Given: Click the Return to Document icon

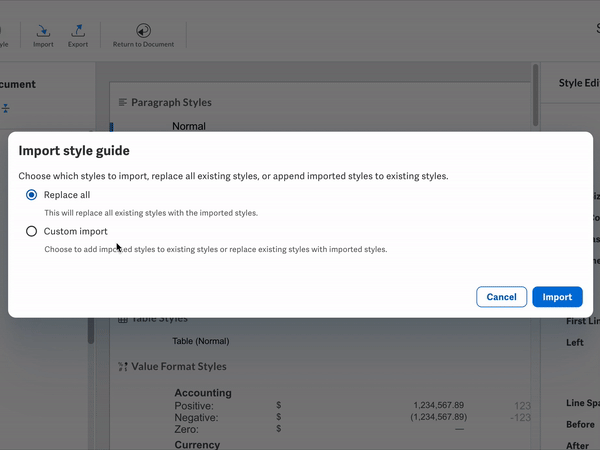Looking at the screenshot, I should [x=143, y=32].
